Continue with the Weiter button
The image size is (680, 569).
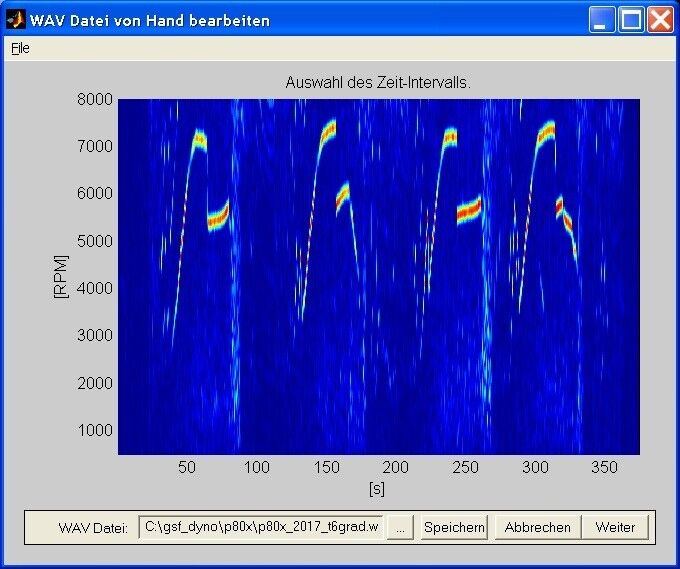pyautogui.click(x=615, y=527)
